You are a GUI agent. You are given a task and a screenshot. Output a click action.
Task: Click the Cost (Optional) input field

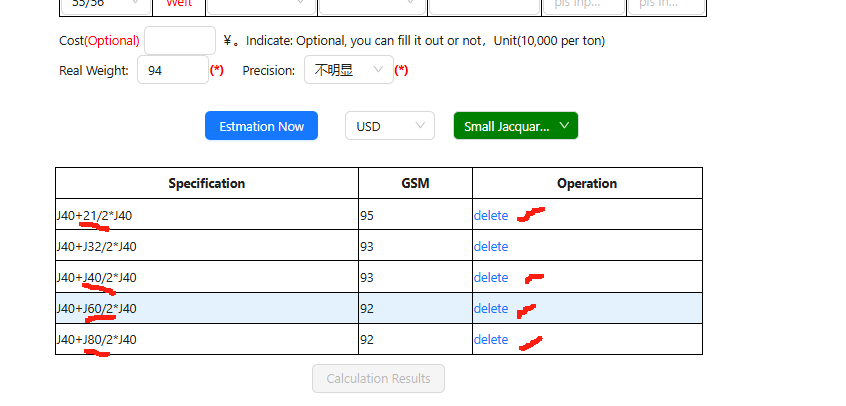[180, 41]
